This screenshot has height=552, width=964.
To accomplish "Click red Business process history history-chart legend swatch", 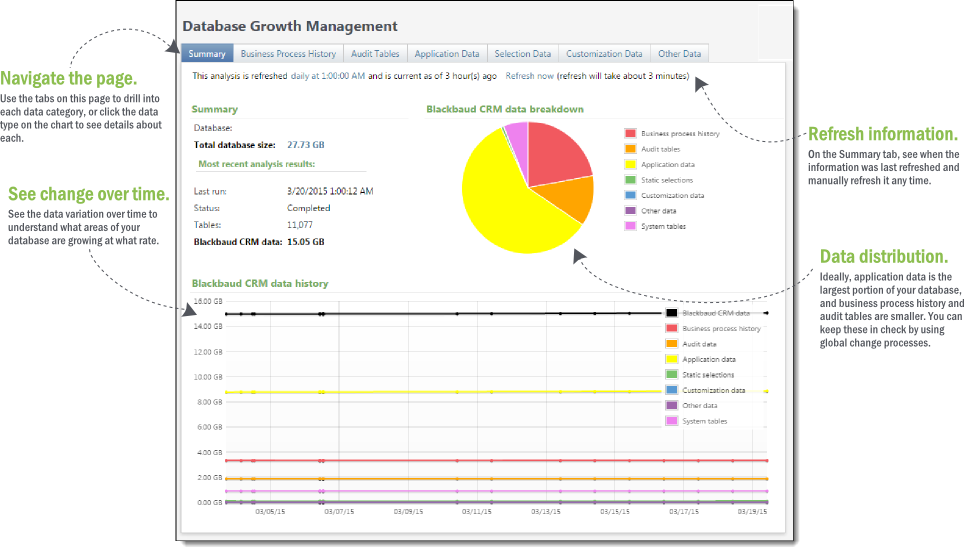I will [671, 328].
